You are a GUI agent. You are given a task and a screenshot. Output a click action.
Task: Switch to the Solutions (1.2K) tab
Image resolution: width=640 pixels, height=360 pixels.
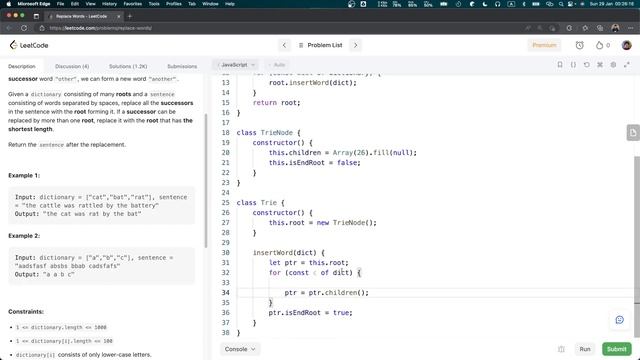[x=128, y=66]
